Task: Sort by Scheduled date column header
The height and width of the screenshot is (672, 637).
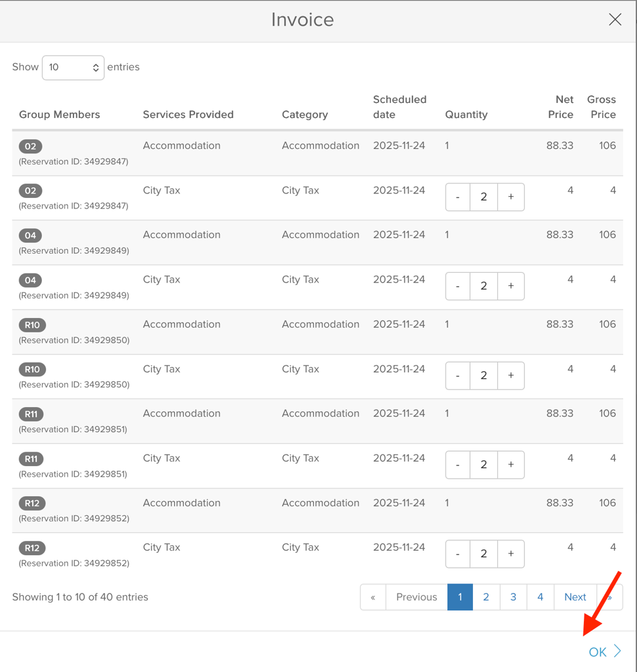Action: tap(400, 107)
